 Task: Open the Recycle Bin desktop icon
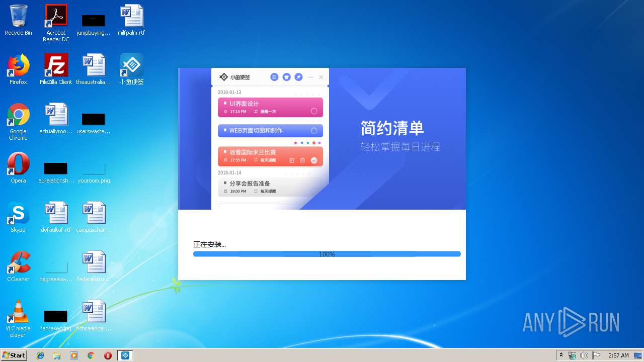(x=18, y=20)
